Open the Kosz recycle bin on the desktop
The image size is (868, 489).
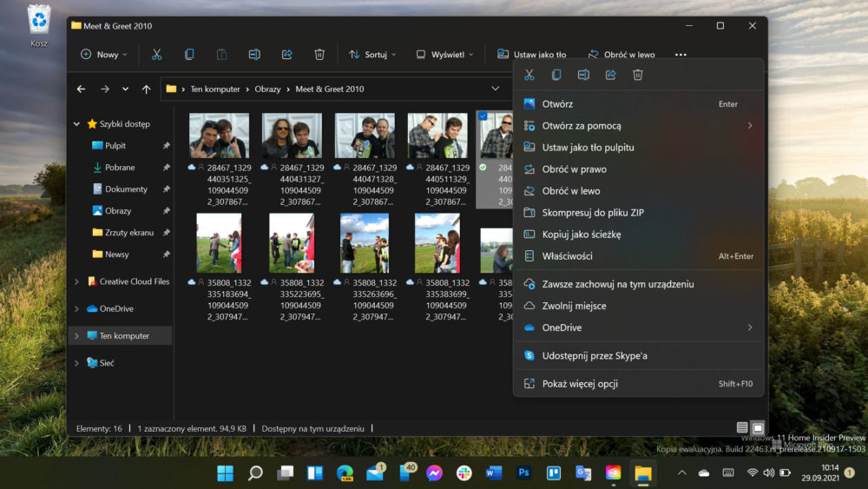39,26
